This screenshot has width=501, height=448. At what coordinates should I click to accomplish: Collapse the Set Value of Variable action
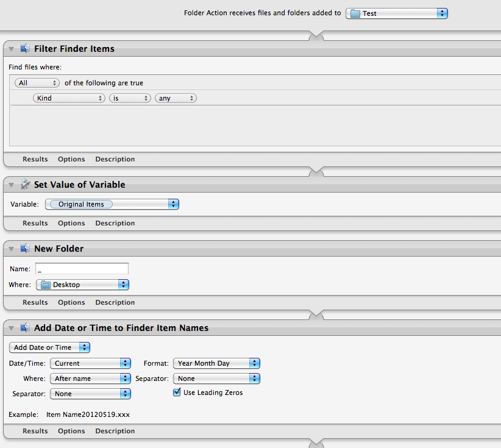pos(11,184)
